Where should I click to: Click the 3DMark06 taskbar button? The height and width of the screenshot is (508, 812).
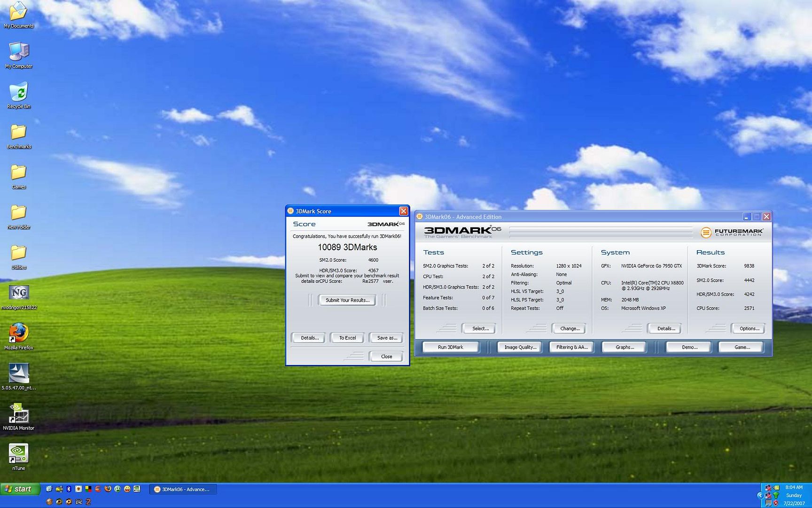pyautogui.click(x=183, y=489)
